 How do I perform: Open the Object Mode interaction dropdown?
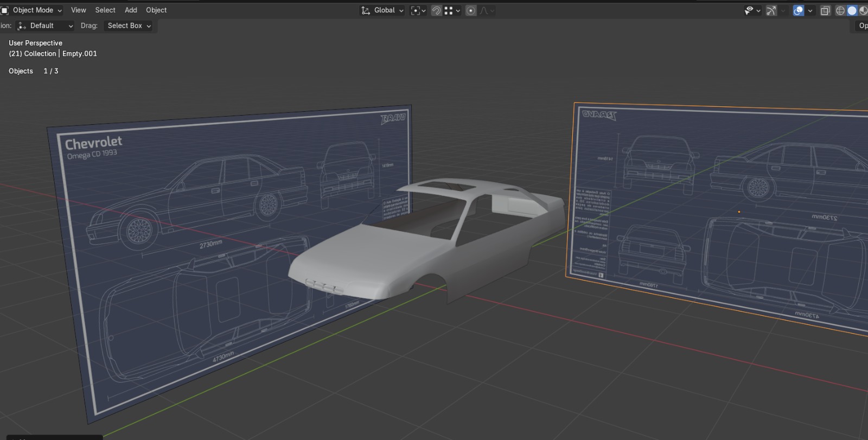point(31,10)
